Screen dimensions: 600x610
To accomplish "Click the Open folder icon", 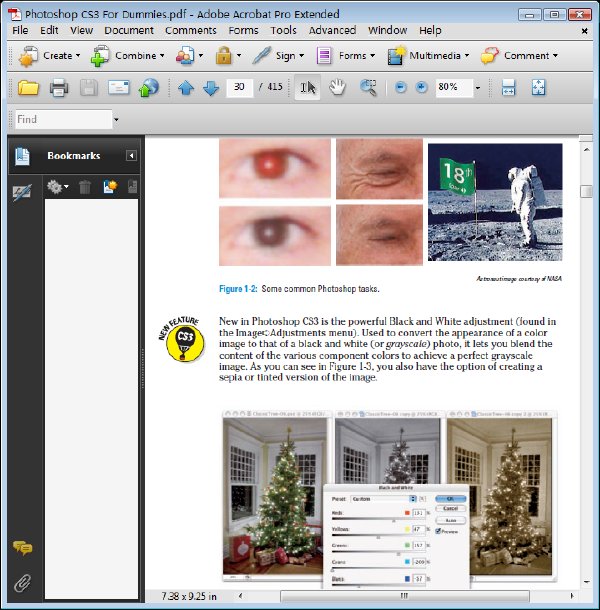I will click(28, 88).
